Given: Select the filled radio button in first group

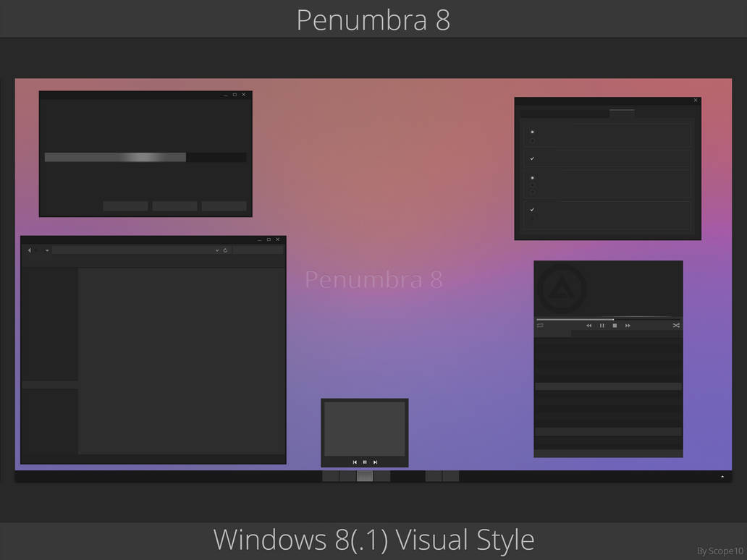Looking at the screenshot, I should [x=532, y=132].
